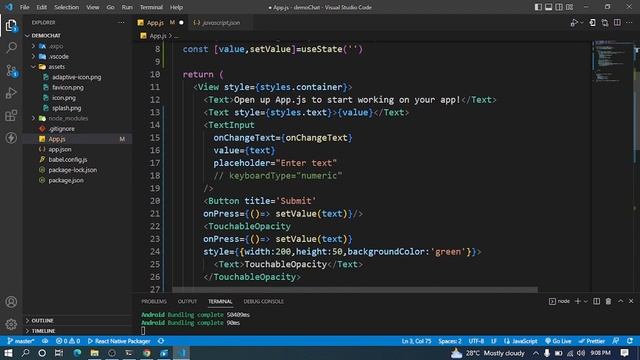Open the Help menu
Viewport: 640px width, 360px height.
(176, 7)
